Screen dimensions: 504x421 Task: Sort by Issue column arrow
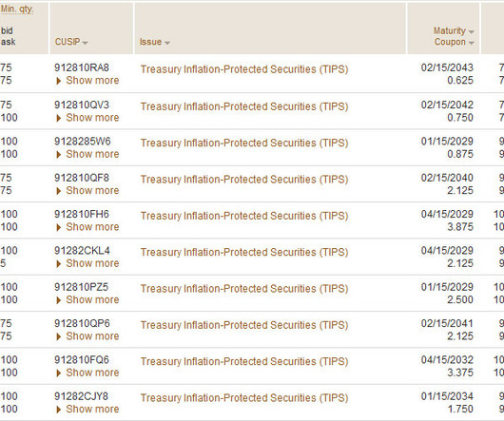click(x=166, y=43)
